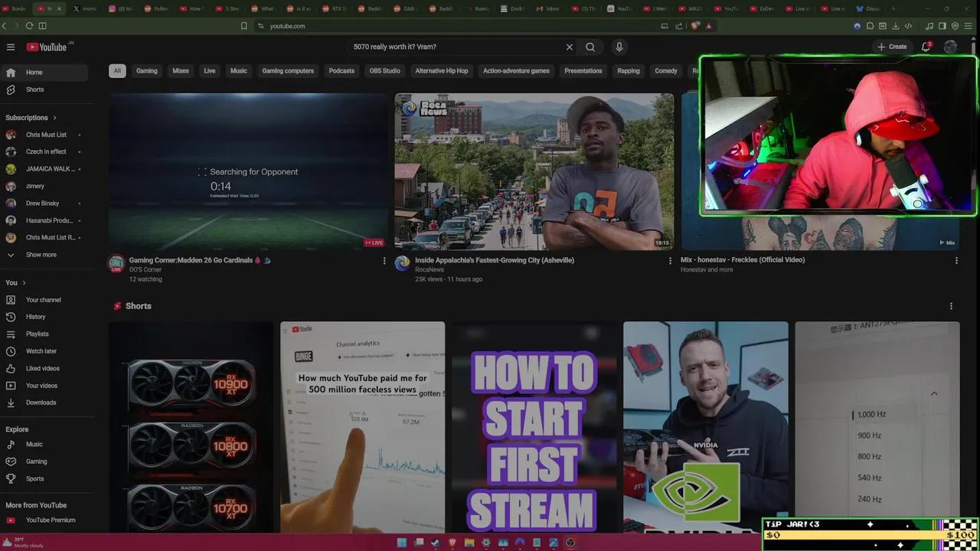980x551 pixels.
Task: Open the account avatar menu
Action: (x=950, y=47)
